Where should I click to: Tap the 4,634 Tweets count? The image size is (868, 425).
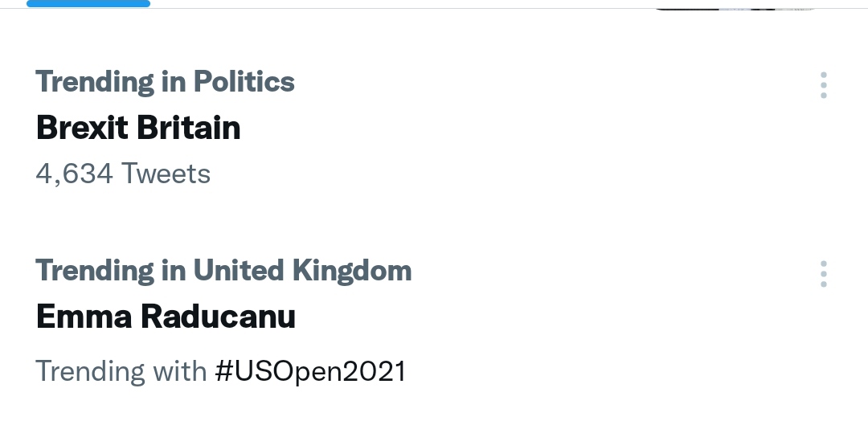[x=123, y=174]
